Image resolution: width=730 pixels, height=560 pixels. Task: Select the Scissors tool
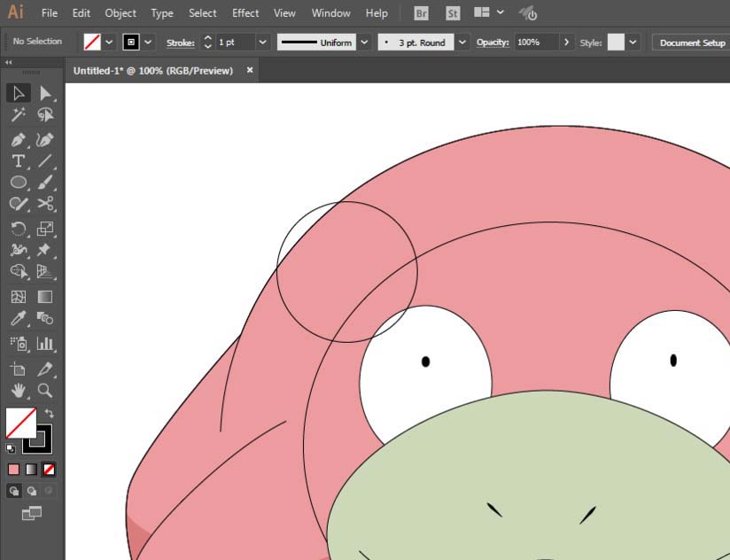point(45,204)
